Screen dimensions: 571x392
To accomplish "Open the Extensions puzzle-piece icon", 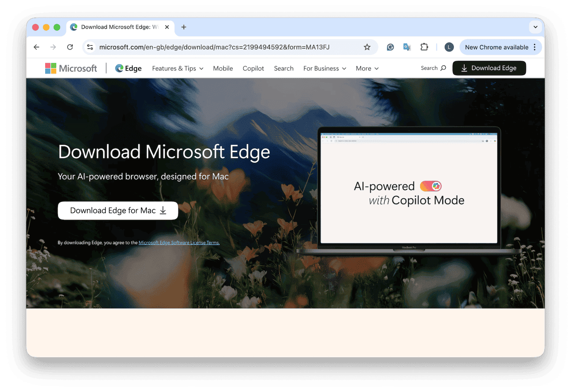I will pos(424,47).
